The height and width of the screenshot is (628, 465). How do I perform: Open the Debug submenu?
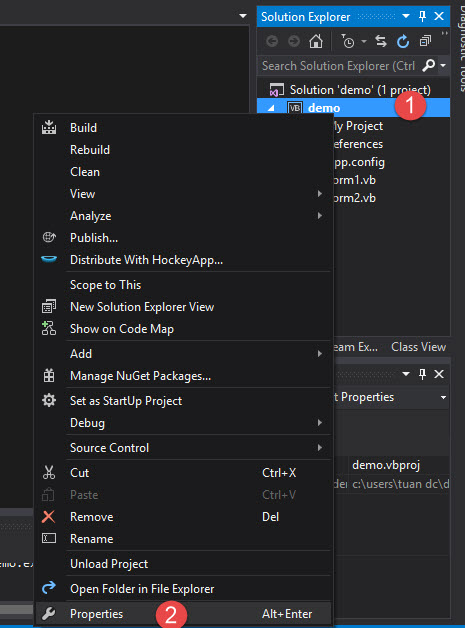point(185,423)
